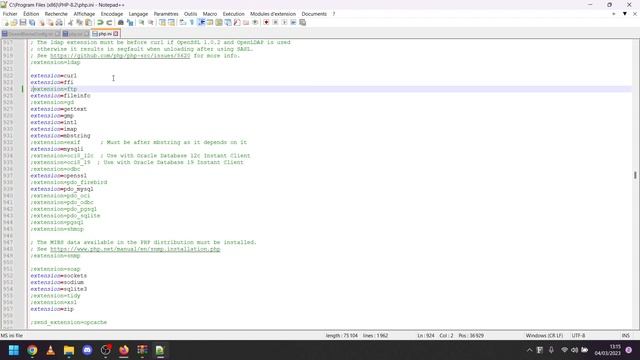Open the Fichier menu
Viewport: 640px width, 360px height.
coord(10,14)
